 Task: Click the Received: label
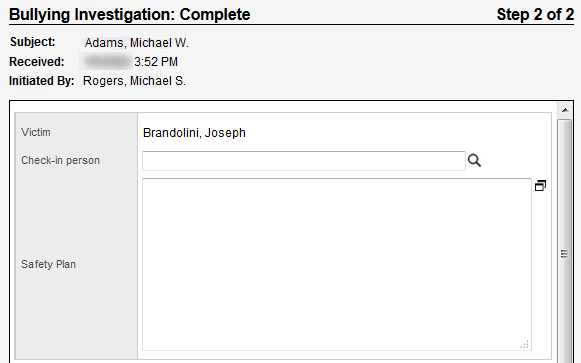[37, 61]
